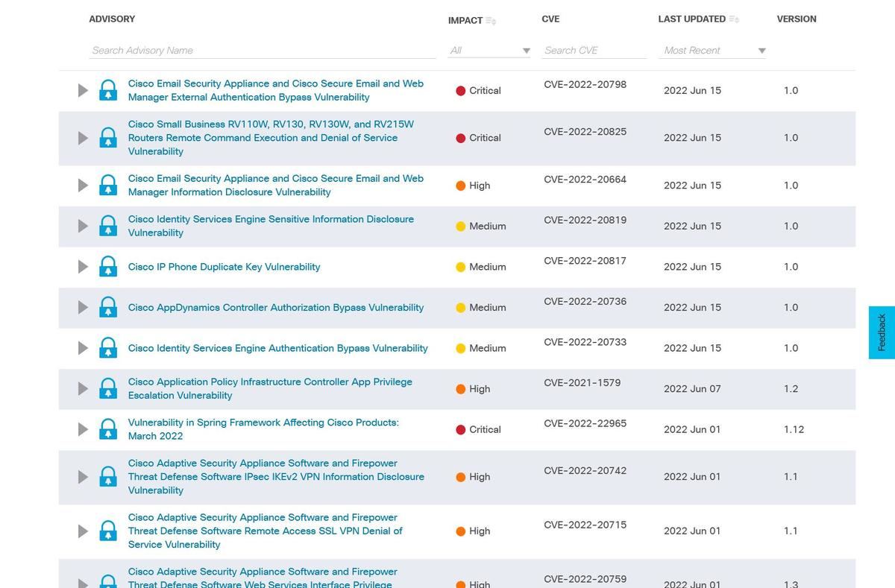Click CVE-2021-1579 cell text
895x588 pixels.
[582, 383]
